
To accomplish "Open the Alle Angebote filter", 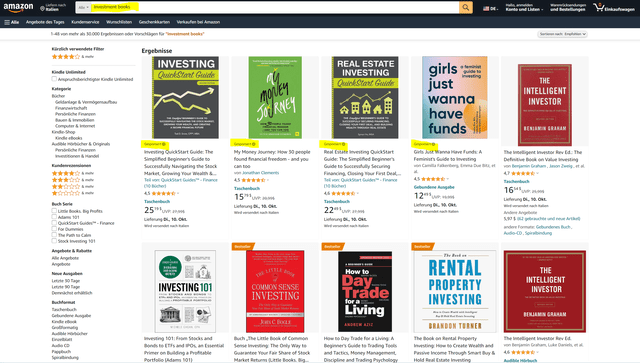I will 65,258.
